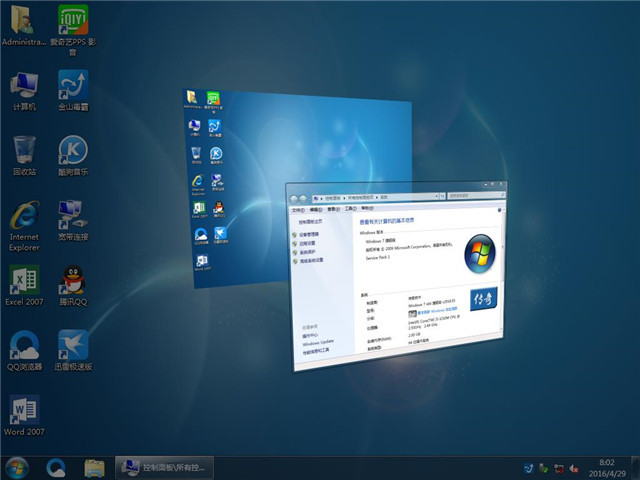Click the taskbar clock showing 8:02
The width and height of the screenshot is (640, 480).
coord(609,467)
